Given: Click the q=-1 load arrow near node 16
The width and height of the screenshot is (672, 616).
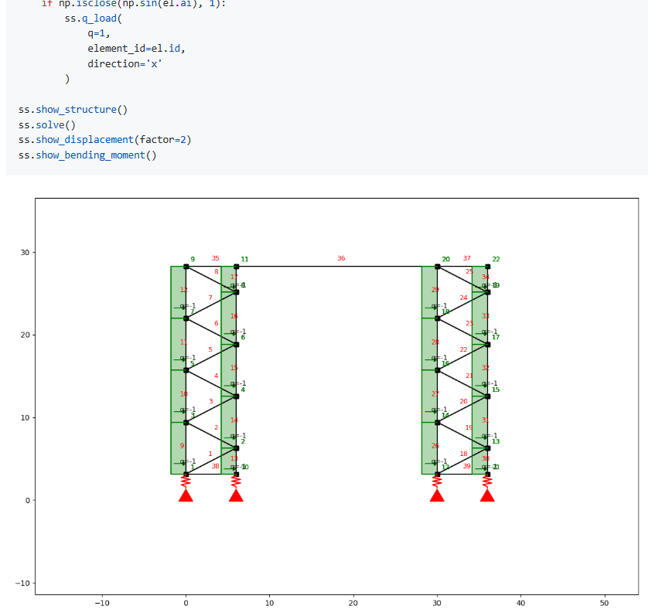Looking at the screenshot, I should [436, 359].
